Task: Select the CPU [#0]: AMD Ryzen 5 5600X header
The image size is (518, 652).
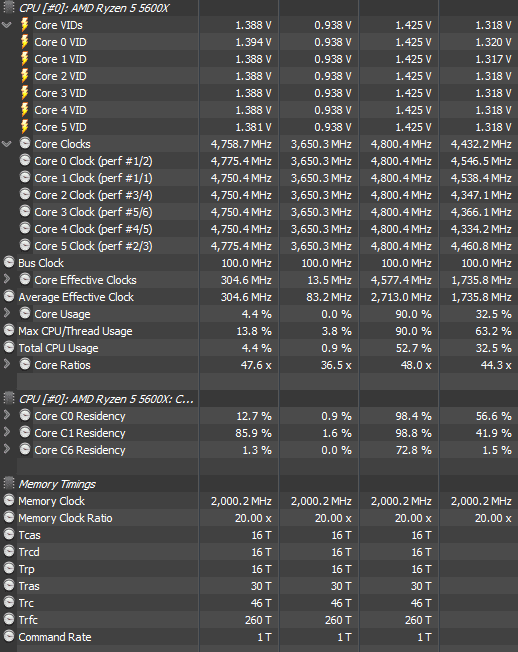Action: coord(94,8)
